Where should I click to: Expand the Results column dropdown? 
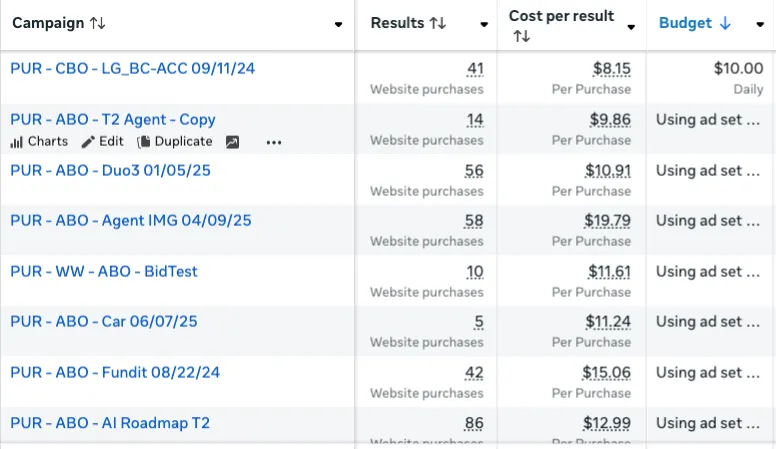click(484, 24)
